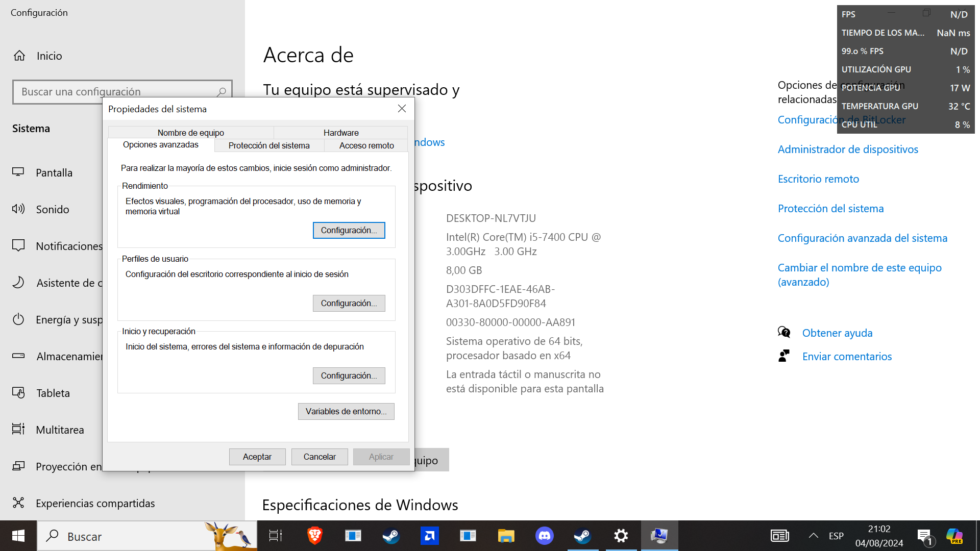
Task: Open Multitarea sidebar icon
Action: point(18,430)
